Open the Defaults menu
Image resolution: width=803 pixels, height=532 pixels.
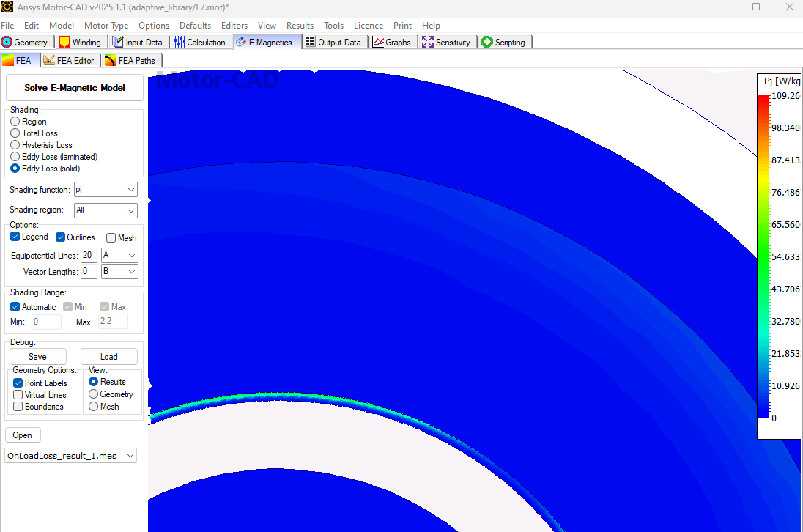195,25
